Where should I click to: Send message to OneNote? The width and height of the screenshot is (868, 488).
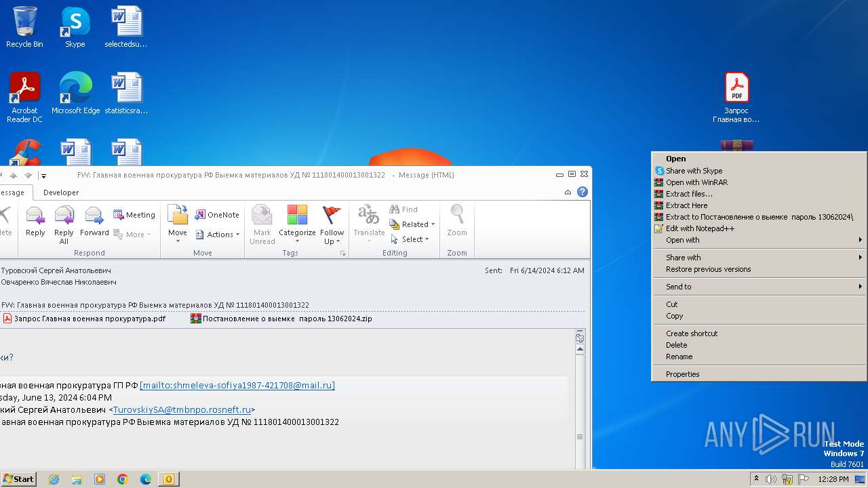click(217, 215)
